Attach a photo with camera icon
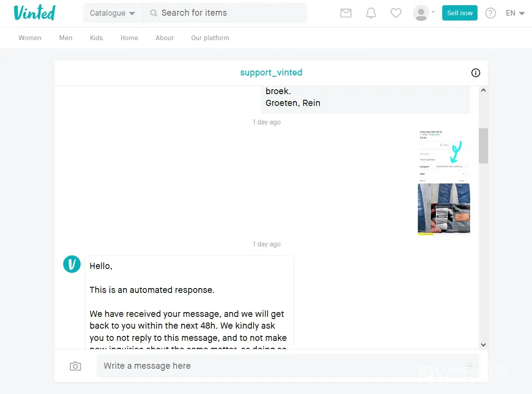 coord(75,366)
